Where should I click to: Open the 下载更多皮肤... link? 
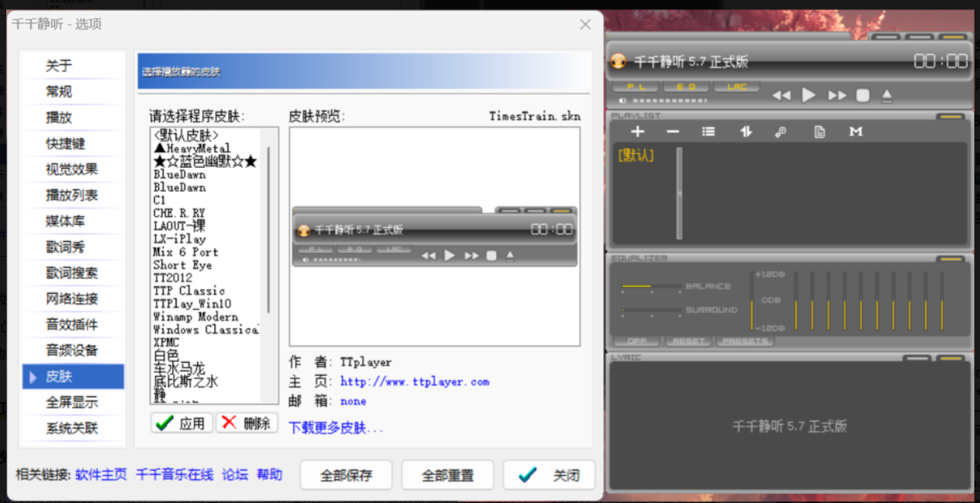[x=336, y=428]
